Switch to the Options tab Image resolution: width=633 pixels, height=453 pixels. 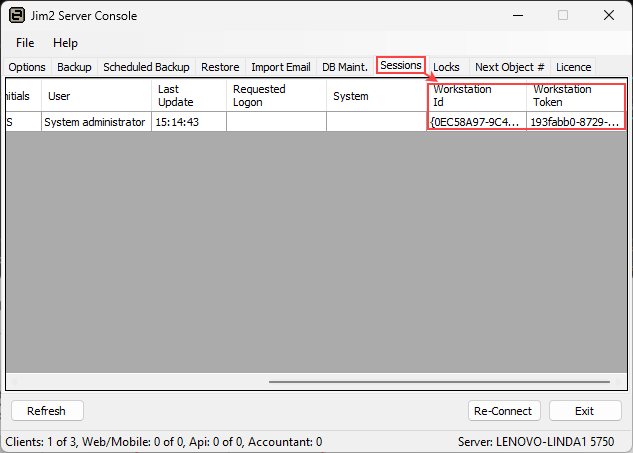coord(27,67)
